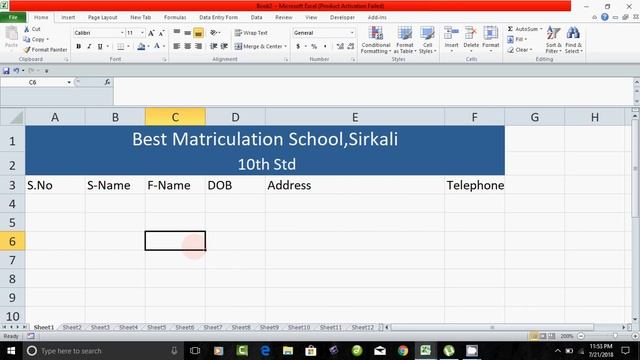Open Conditional Formatting
Screen dimensions: 640x360
point(376,40)
